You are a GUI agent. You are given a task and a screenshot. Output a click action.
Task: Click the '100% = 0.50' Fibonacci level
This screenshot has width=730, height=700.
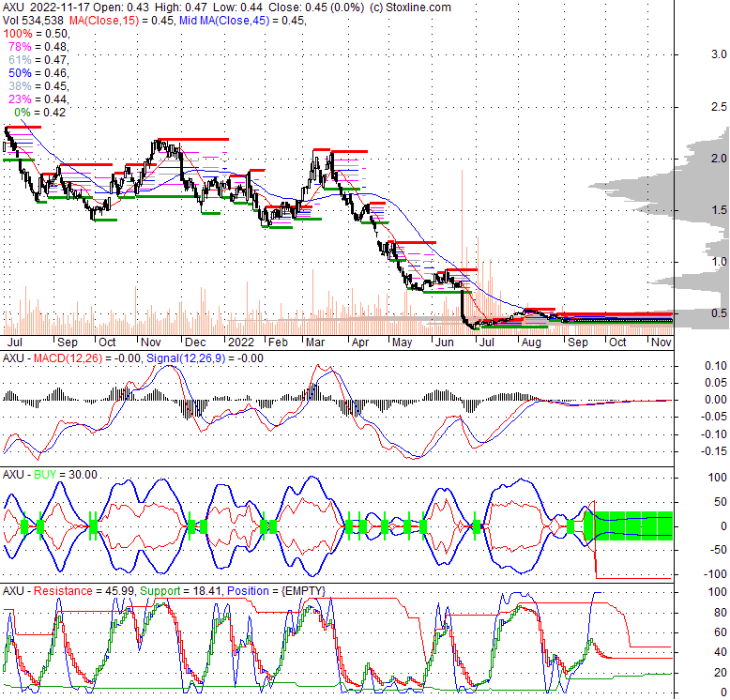coord(37,34)
